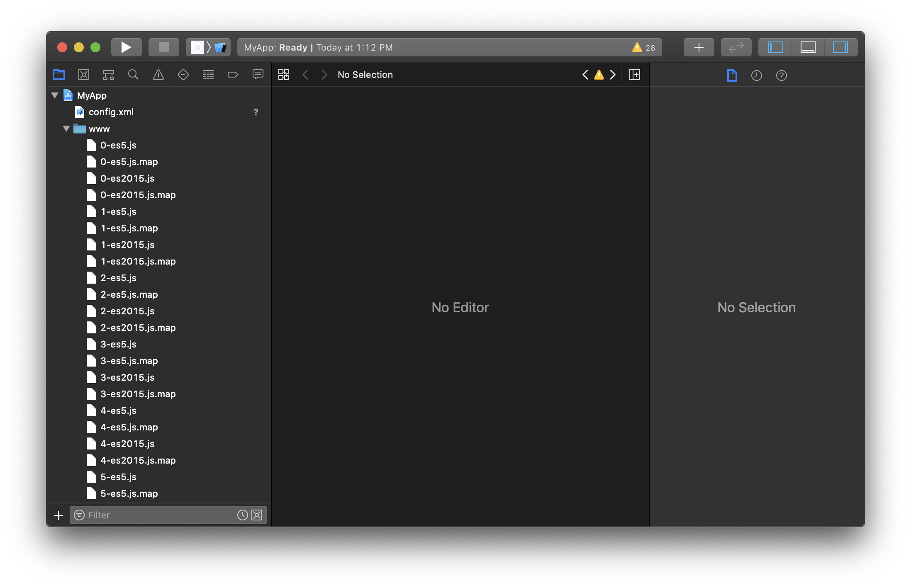Open the Issue navigator
The width and height of the screenshot is (911, 588).
point(158,75)
